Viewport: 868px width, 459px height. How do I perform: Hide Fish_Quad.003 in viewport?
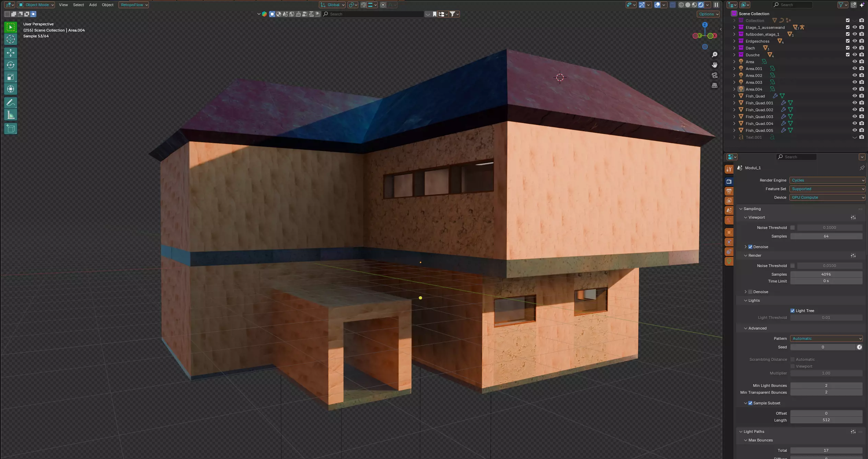point(855,116)
